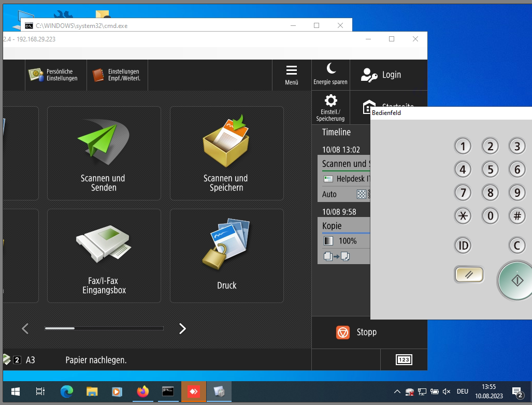Click the Login button
532x405 pixels.
pos(382,75)
